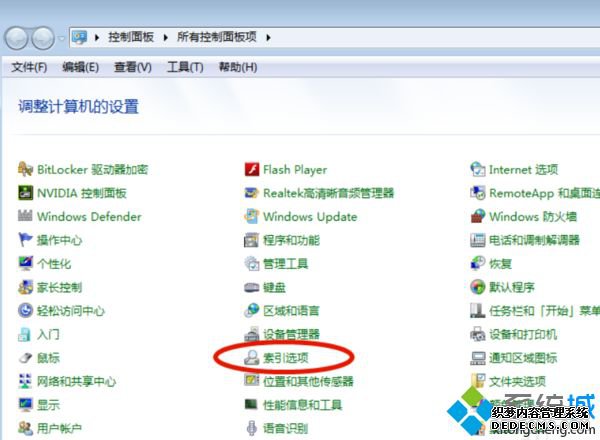
Task: Open the Windows Update icon
Action: click(252, 216)
